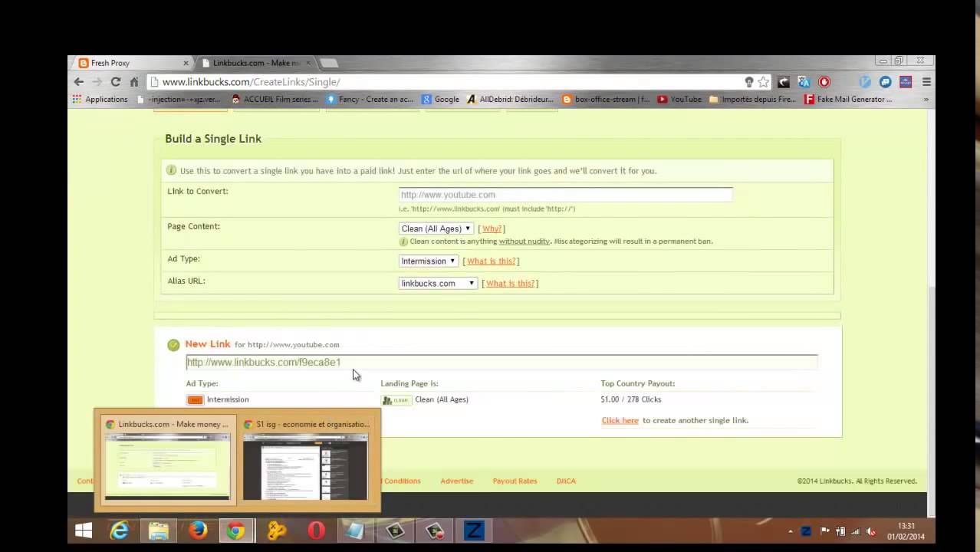
Task: Click What is this? beside Ad Type
Action: [492, 261]
